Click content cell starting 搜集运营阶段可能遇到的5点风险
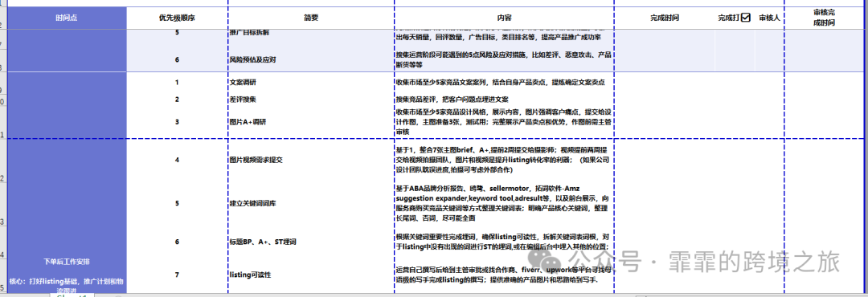Image resolution: width=868 pixels, height=297 pixels. [504, 59]
